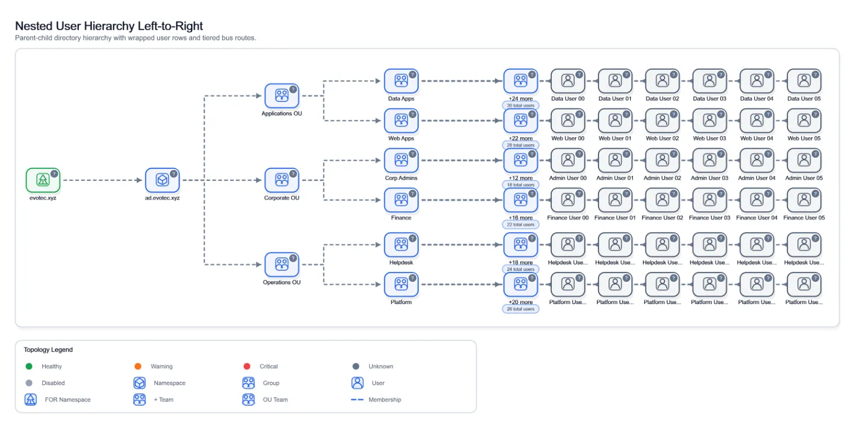Select the Admin User 05 icon
Viewport: 868px width, 428px height.
[x=804, y=160]
